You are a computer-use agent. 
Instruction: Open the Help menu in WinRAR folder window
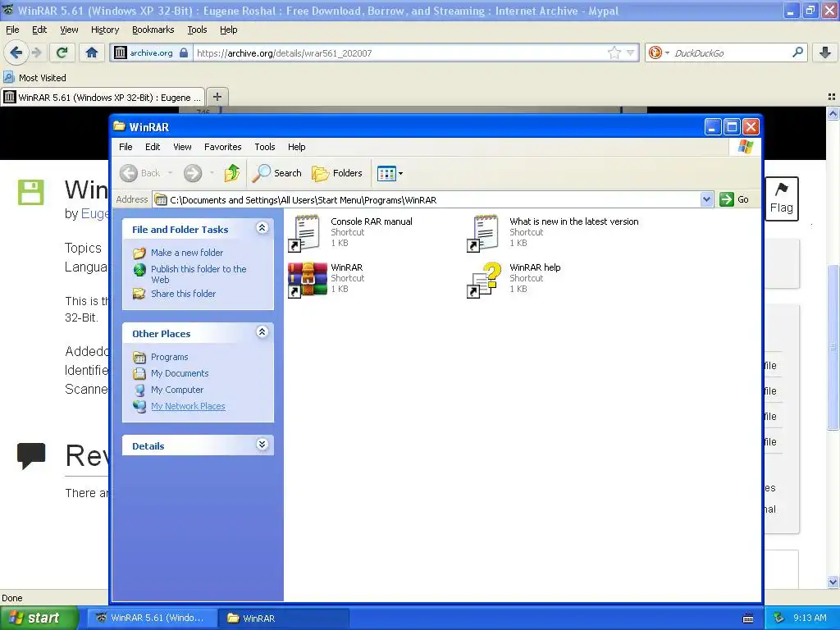tap(296, 147)
